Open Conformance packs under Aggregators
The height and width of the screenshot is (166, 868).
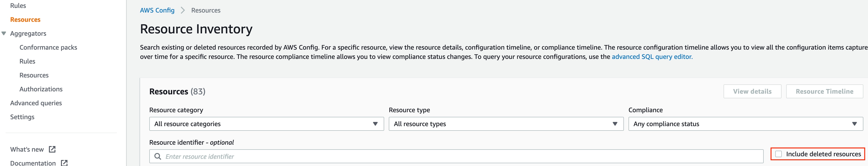point(48,47)
